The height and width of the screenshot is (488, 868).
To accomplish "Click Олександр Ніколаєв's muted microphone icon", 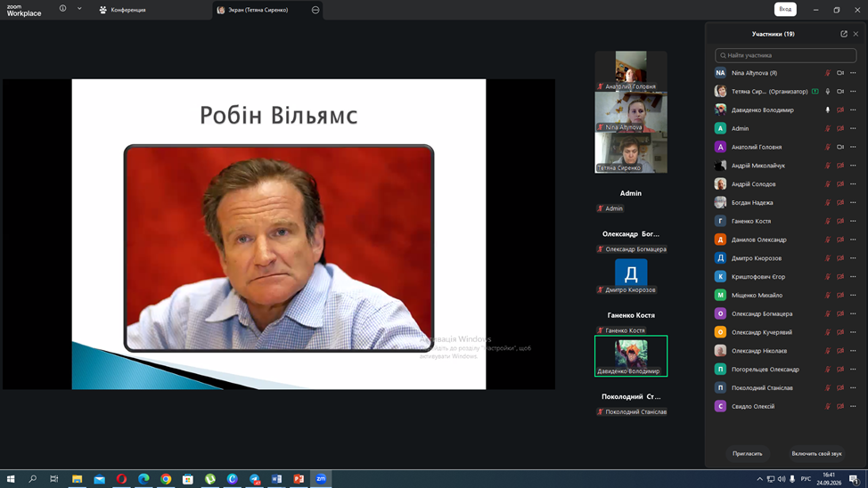I will (828, 351).
